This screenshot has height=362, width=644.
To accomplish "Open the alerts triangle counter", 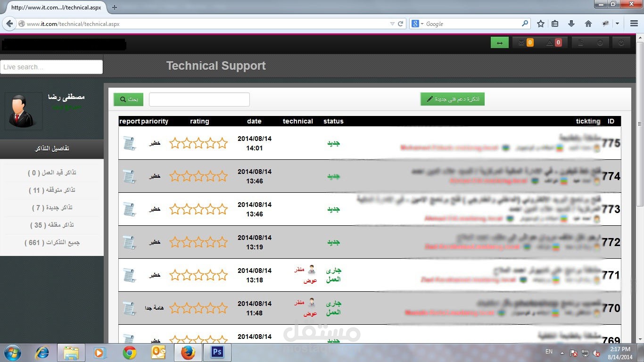I will click(x=553, y=43).
